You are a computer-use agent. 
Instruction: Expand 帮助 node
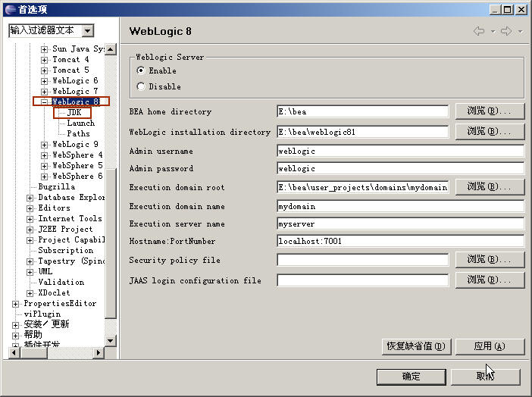tap(15, 336)
